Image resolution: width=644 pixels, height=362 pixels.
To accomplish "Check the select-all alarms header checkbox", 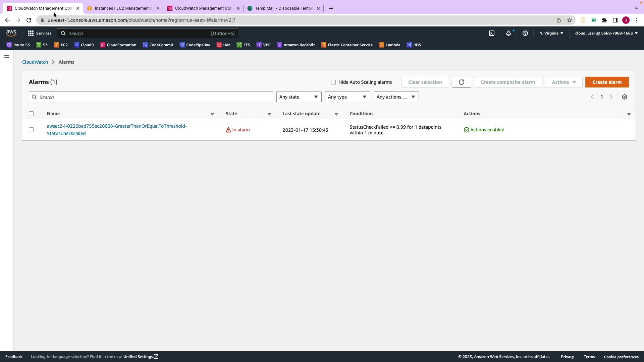I will coord(31,114).
